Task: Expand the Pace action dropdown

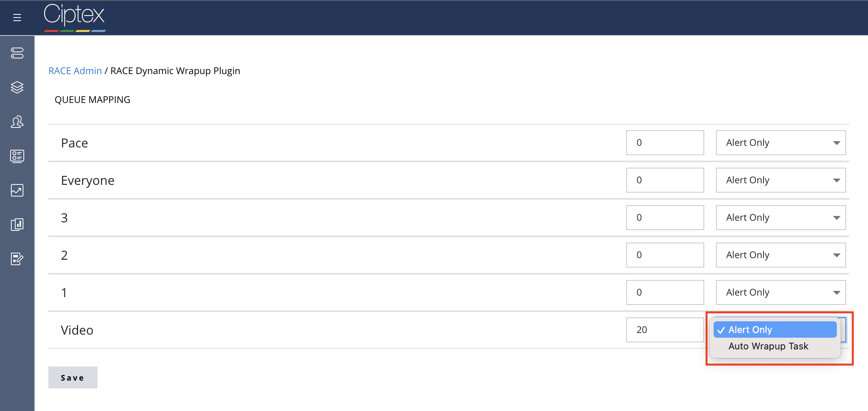Action: coord(781,143)
